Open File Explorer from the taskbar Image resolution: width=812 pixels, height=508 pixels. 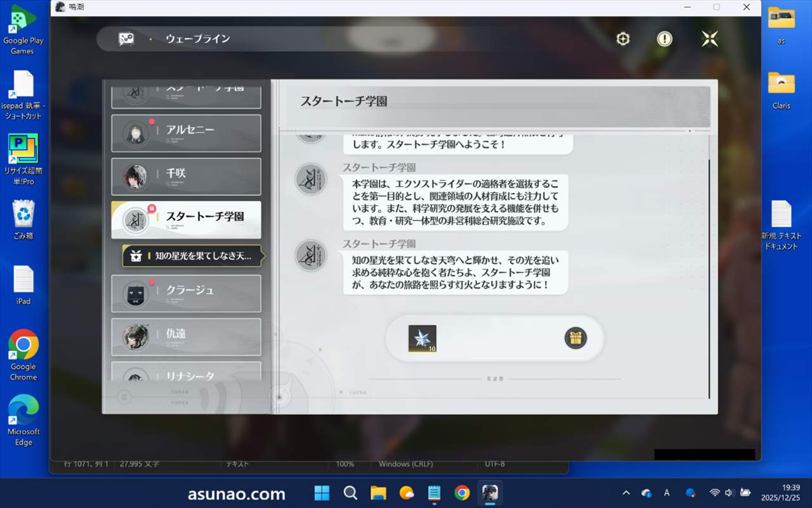(378, 493)
